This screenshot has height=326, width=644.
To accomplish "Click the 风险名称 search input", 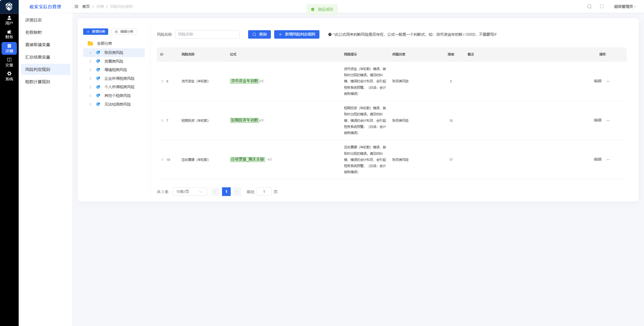I will click(207, 34).
